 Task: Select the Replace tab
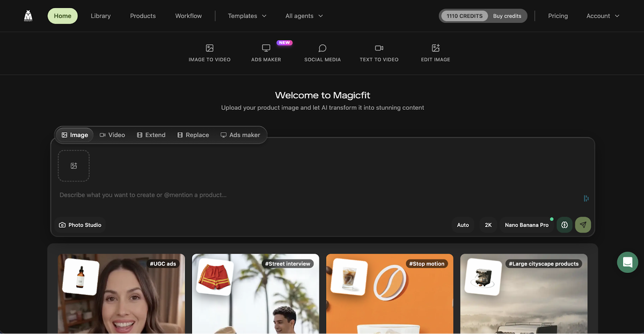(x=193, y=135)
